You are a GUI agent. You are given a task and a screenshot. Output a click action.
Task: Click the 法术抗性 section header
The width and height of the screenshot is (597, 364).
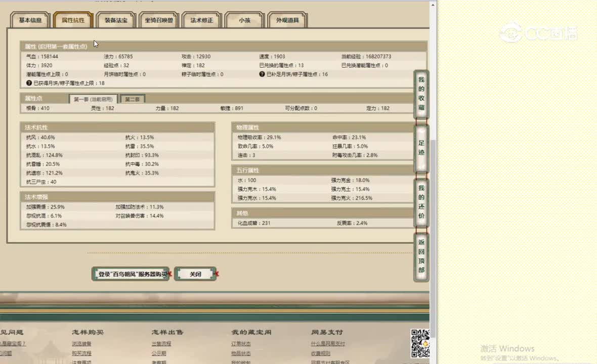click(118, 127)
